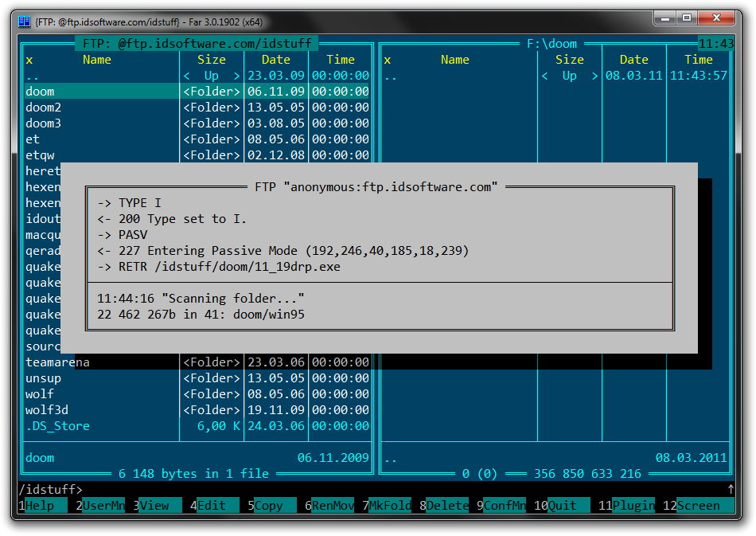Viewport: 756px width, 536px height.
Task: Go up via right panel parent entry
Action: click(x=390, y=76)
